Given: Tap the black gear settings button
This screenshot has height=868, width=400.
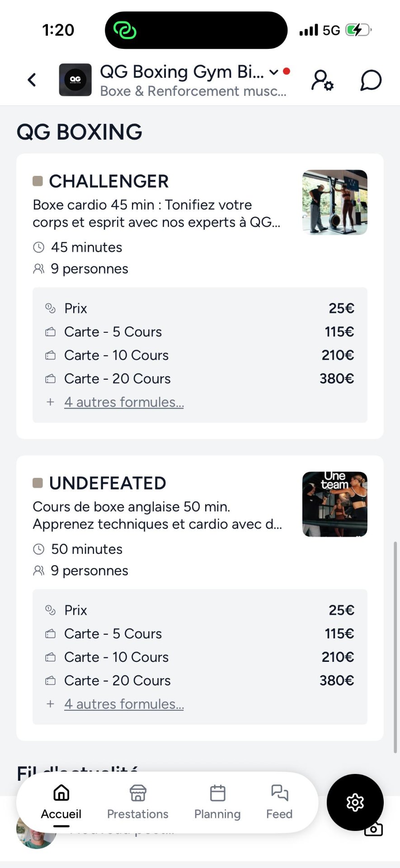Looking at the screenshot, I should tap(355, 802).
